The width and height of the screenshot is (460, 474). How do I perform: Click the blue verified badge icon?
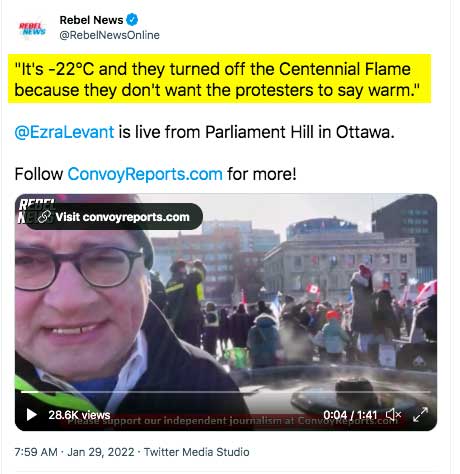point(132,20)
